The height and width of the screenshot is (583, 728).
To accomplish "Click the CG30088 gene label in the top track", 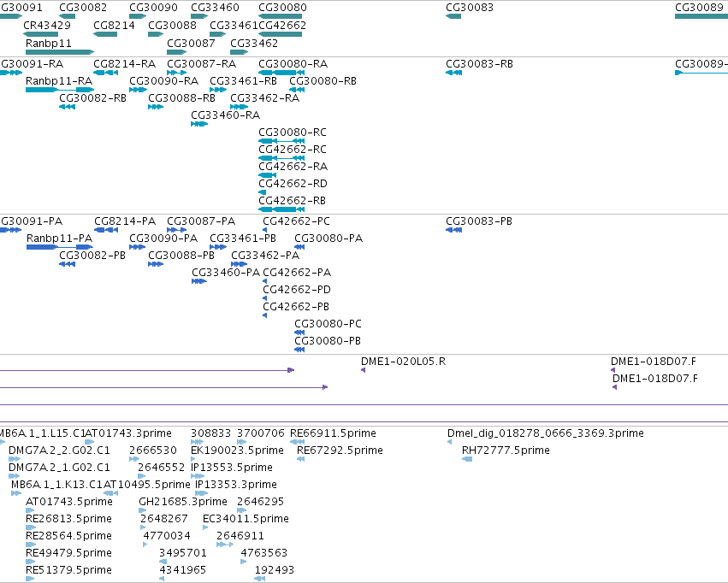I will pyautogui.click(x=172, y=26).
